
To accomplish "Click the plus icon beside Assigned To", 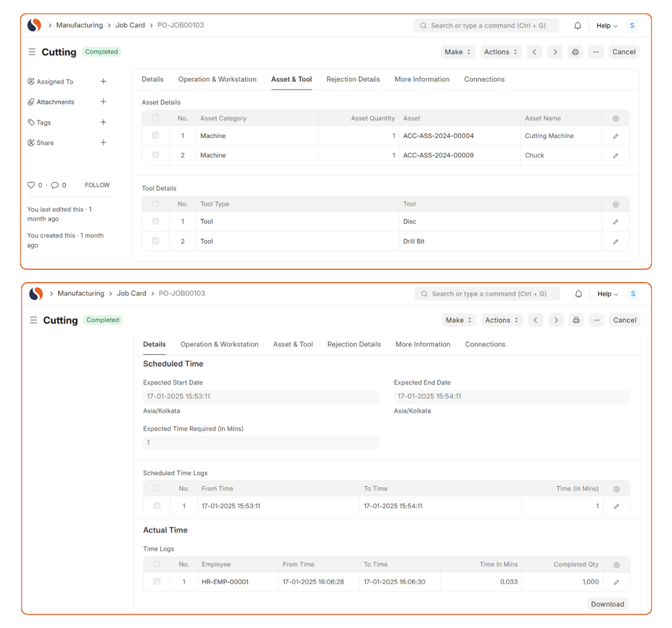I will tap(103, 81).
